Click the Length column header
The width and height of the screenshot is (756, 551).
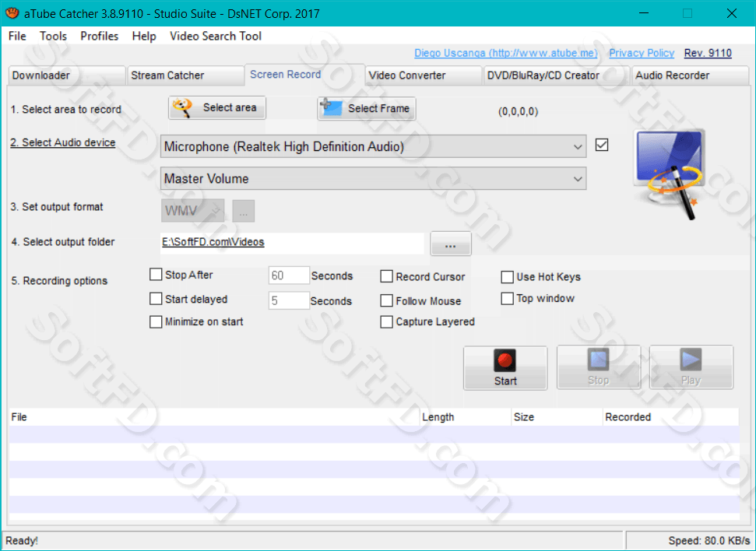(466, 417)
